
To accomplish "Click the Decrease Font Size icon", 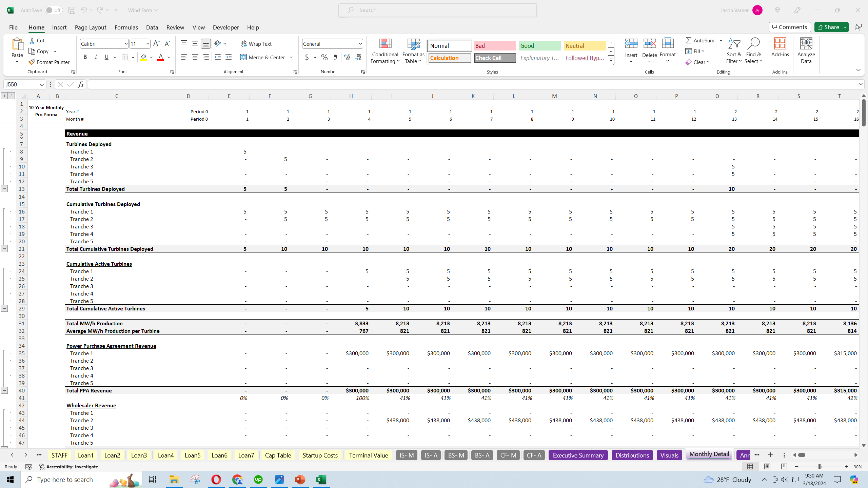I will click(167, 44).
